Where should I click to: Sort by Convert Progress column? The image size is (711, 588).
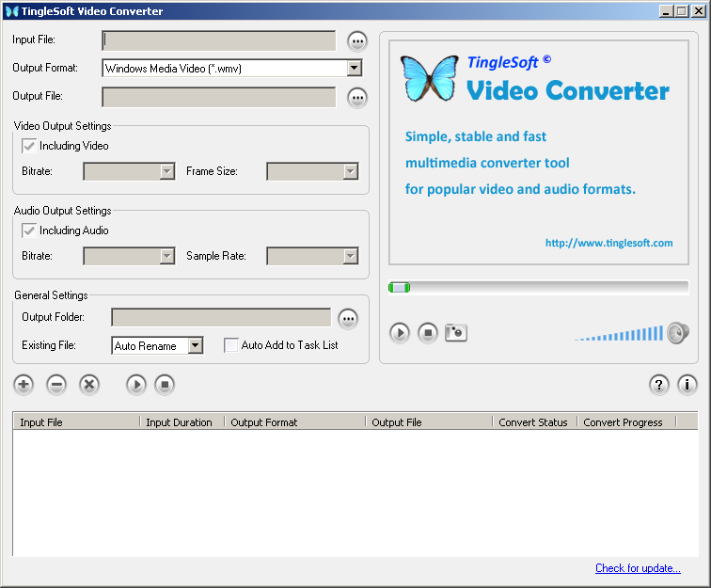point(626,422)
